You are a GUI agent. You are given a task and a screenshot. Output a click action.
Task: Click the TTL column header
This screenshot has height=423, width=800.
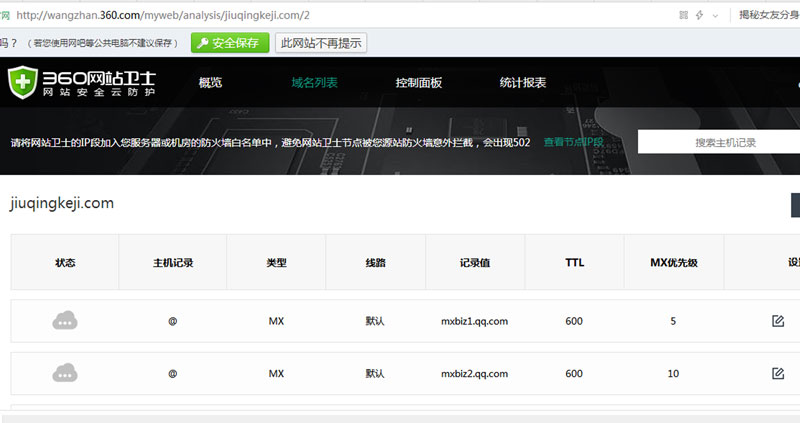tap(574, 263)
